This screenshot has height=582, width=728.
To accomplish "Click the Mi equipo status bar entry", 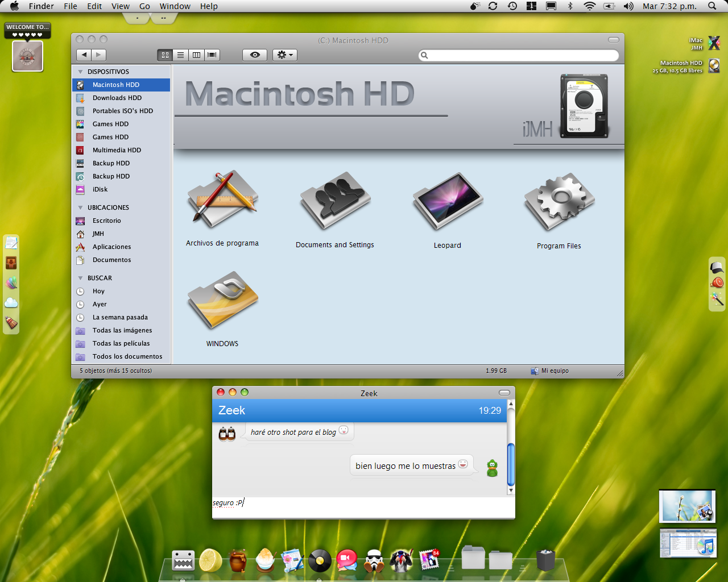I will [549, 371].
